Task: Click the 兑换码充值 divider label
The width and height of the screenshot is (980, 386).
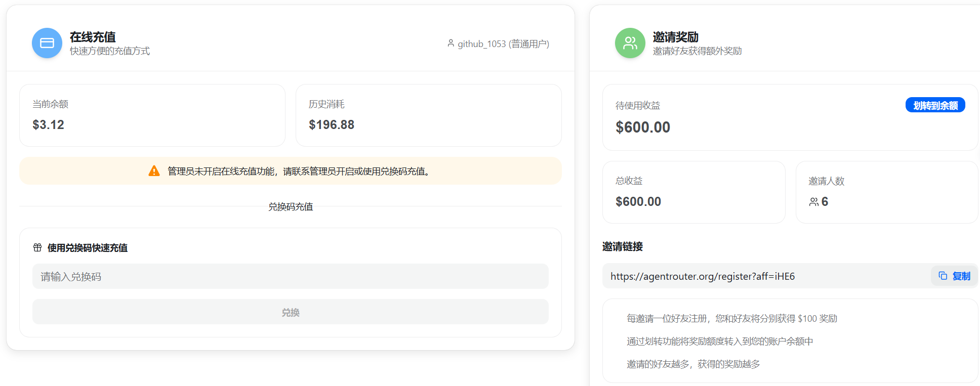Action: (x=291, y=206)
